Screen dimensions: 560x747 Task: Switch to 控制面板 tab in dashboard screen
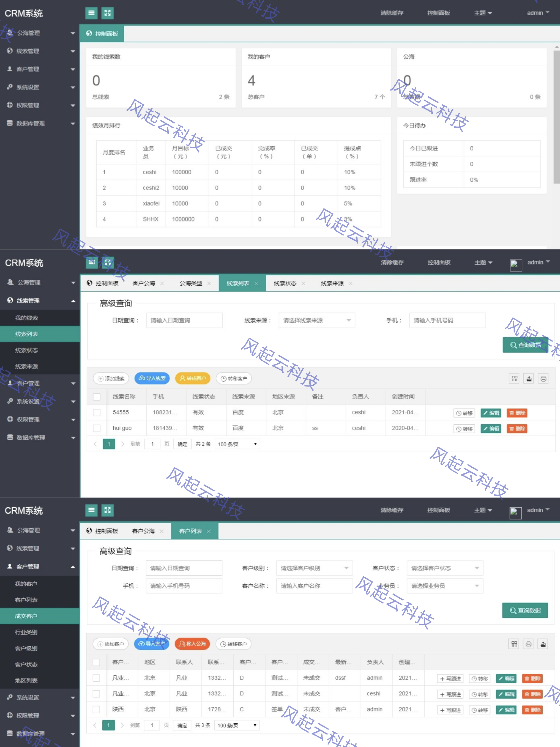pos(102,33)
